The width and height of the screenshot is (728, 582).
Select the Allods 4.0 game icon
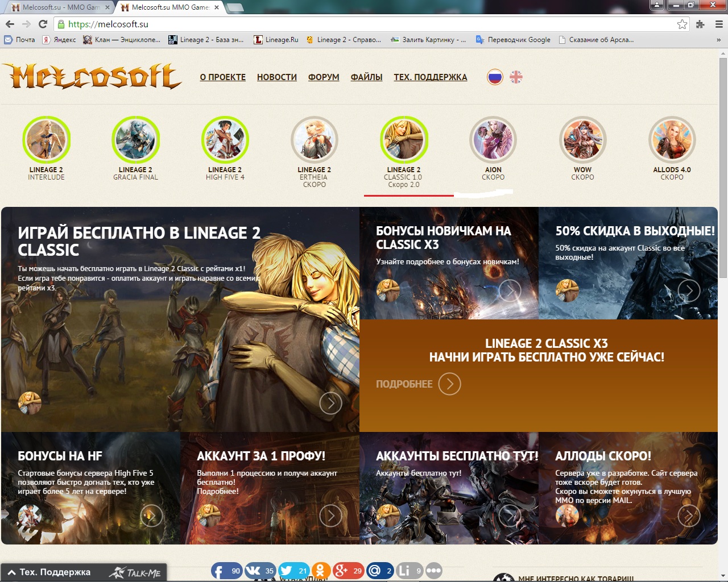pos(672,140)
